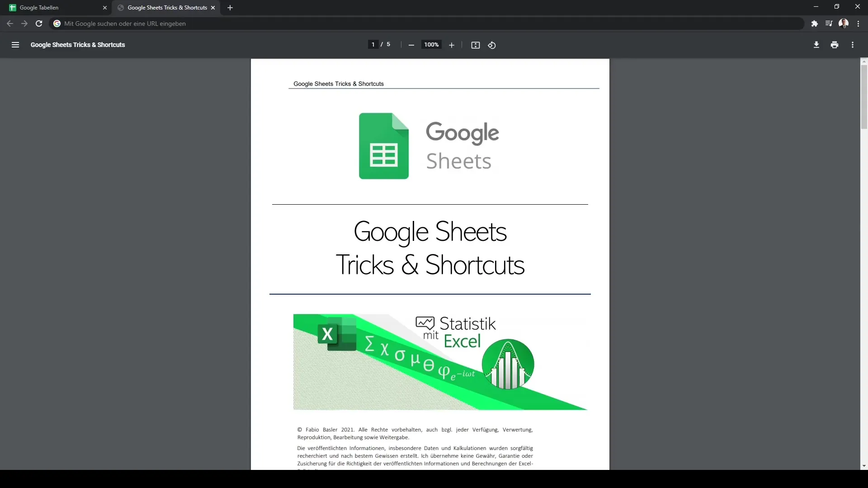The image size is (868, 488).
Task: Click the download icon to save PDF
Action: (816, 45)
